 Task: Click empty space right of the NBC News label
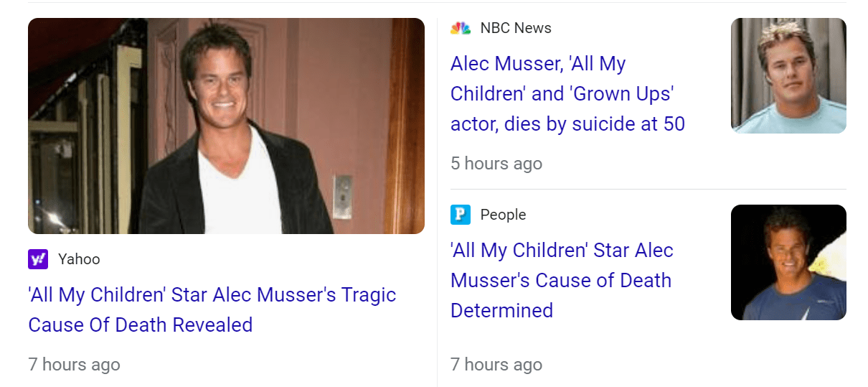[631, 28]
